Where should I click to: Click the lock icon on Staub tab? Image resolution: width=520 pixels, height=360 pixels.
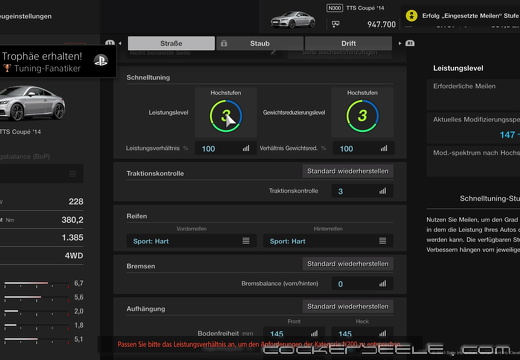tap(224, 43)
